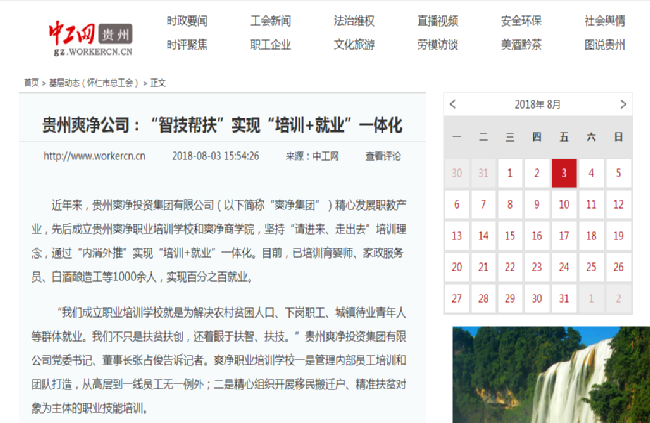Select August 5 in calendar
The width and height of the screenshot is (650, 423).
pos(618,173)
